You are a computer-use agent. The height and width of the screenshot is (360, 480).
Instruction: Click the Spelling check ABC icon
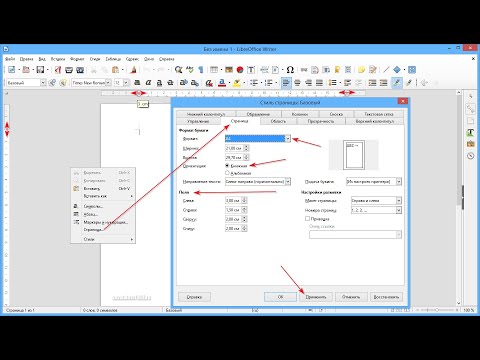tap(190, 70)
